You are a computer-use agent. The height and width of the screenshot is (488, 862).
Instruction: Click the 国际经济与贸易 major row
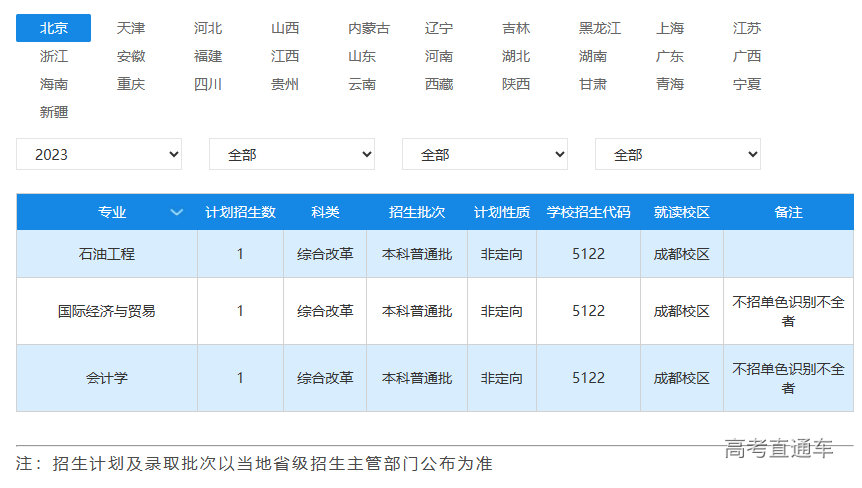tap(106, 311)
